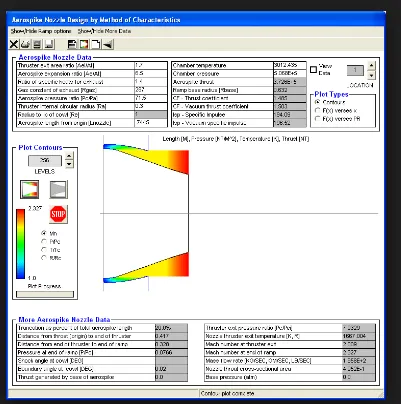401x404 pixels.
Task: Click the colored nozzle contour plot button
Action: [x=29, y=189]
